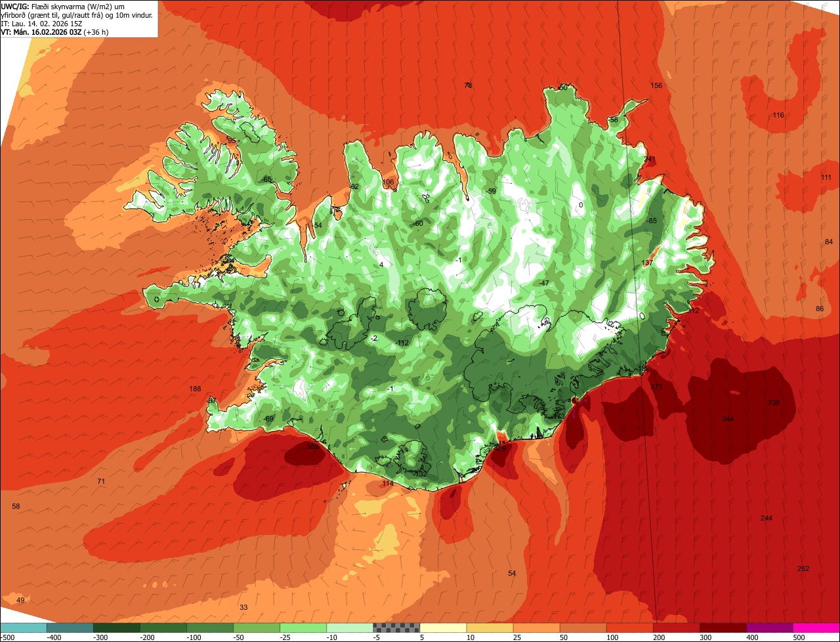Click the '241' value on the northeast coast

pyautogui.click(x=650, y=159)
